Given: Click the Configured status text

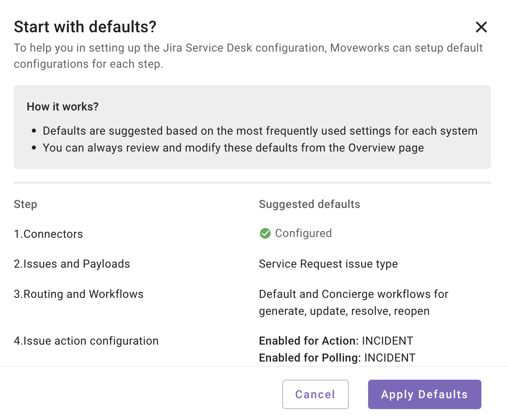Looking at the screenshot, I should coord(303,233).
